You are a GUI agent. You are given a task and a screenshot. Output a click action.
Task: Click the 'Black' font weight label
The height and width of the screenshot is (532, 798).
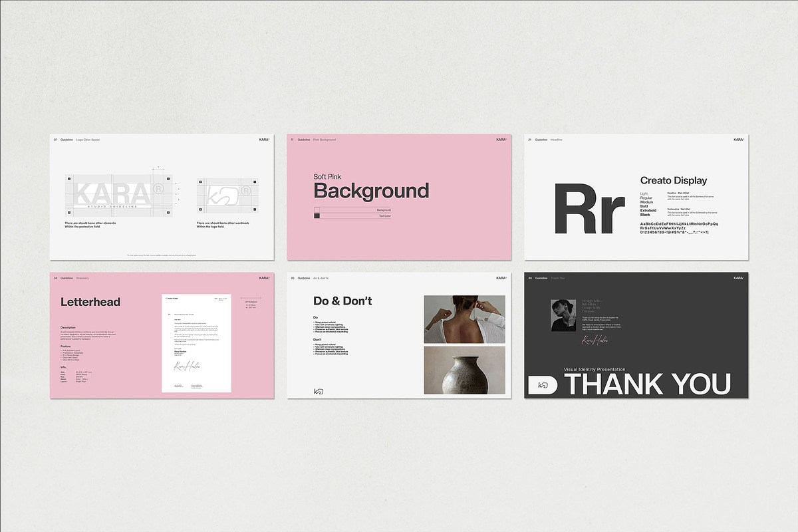[645, 215]
